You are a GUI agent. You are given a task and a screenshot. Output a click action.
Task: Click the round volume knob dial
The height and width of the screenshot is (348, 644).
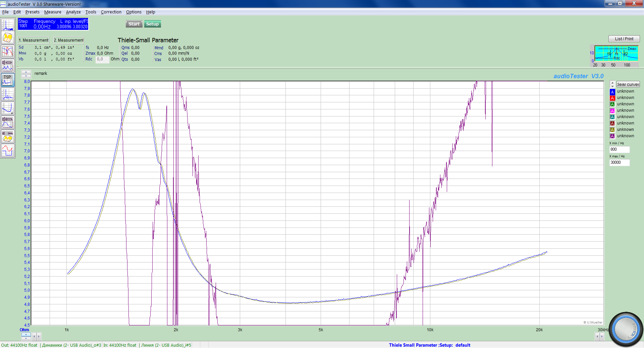[626, 329]
